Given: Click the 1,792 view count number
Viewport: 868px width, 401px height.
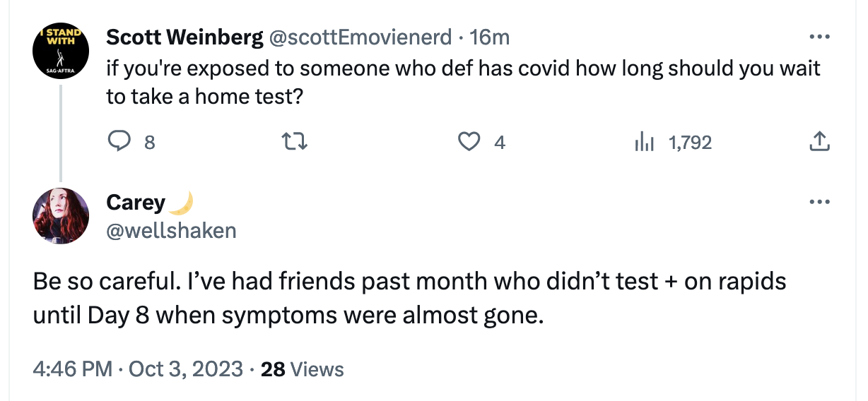Looking at the screenshot, I should [690, 143].
